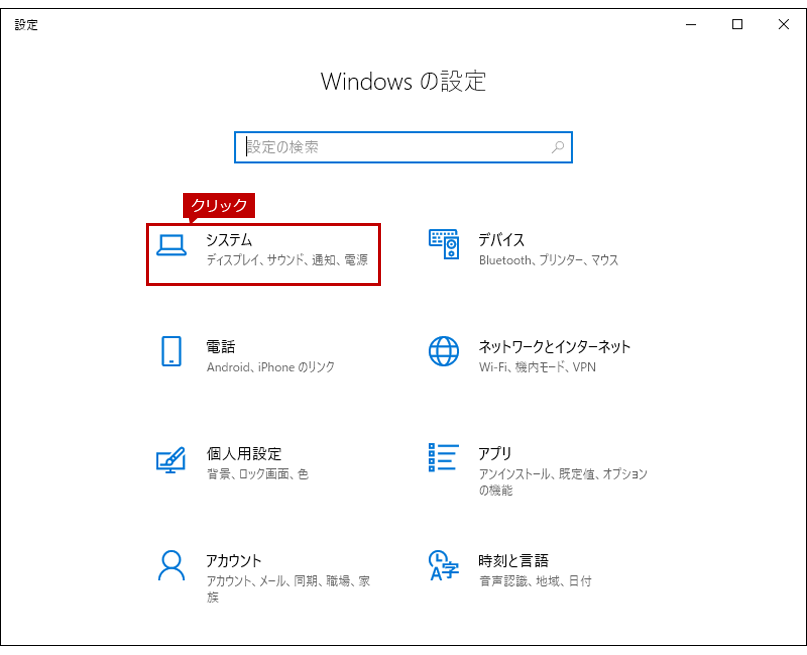Click the search magnifier icon

click(557, 147)
